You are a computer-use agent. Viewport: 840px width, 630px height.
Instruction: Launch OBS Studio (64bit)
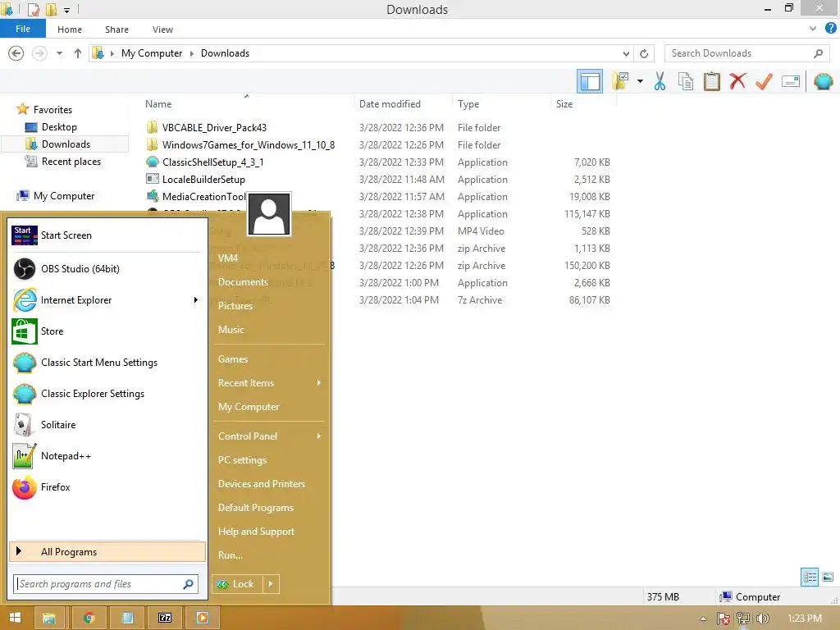(107, 269)
